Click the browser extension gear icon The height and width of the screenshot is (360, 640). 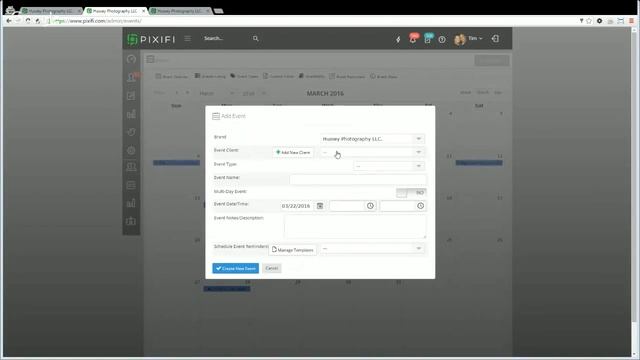tap(599, 21)
